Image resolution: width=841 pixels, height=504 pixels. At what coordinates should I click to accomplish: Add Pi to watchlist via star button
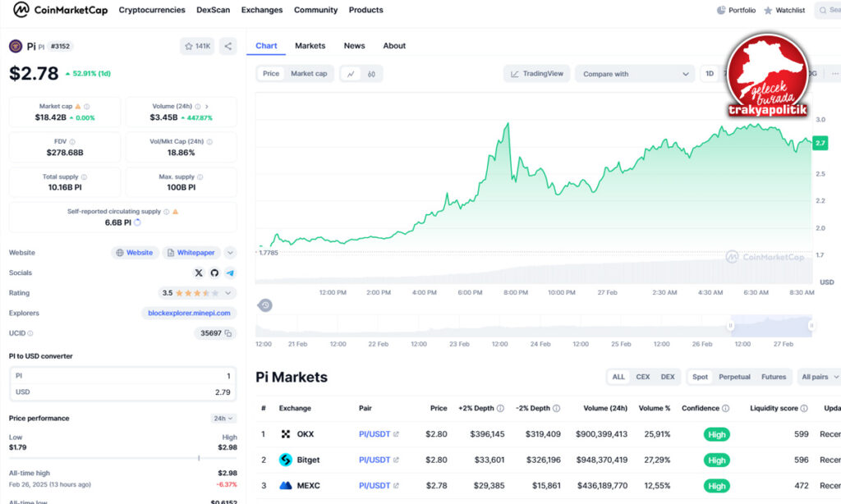[197, 47]
